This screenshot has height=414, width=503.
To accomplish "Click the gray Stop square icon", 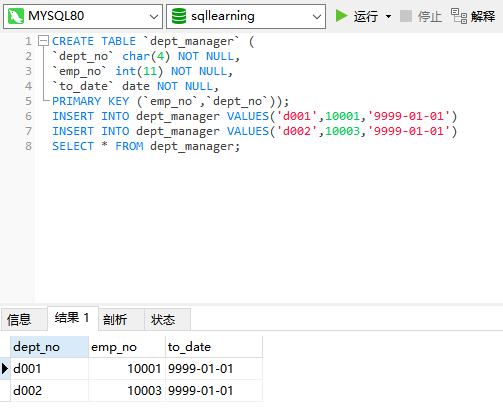I will pos(406,16).
